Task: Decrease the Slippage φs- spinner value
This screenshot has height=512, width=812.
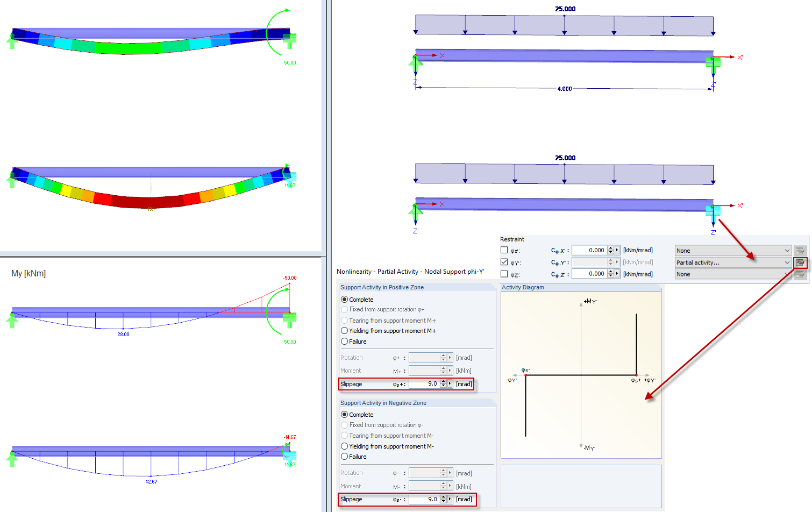Action: point(443,501)
